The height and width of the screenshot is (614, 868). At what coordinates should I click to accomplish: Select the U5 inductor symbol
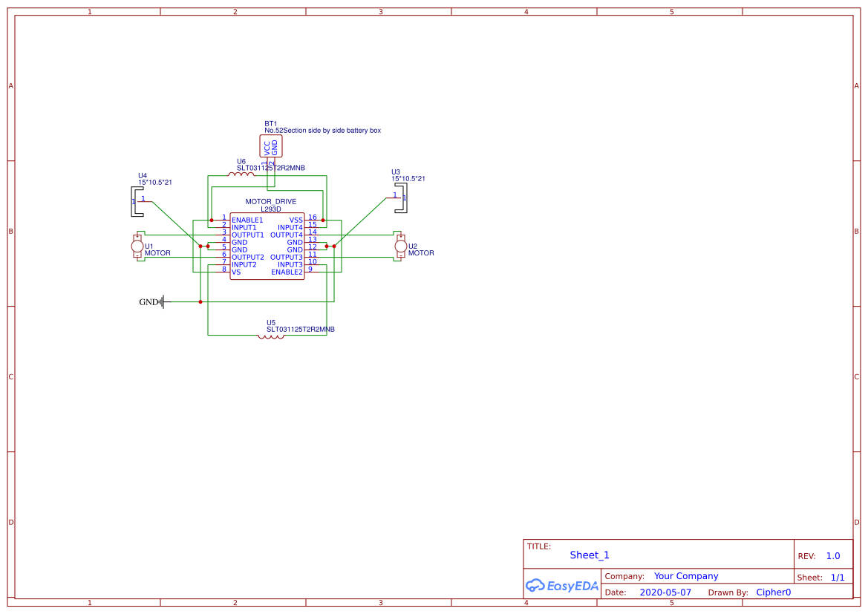coord(271,336)
